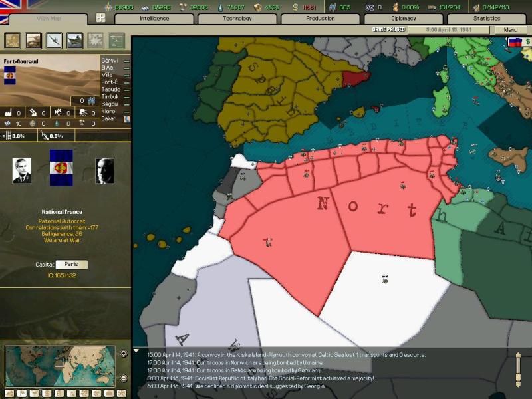
Task: Click the Dakar port icon in province list
Action: pyautogui.click(x=127, y=119)
